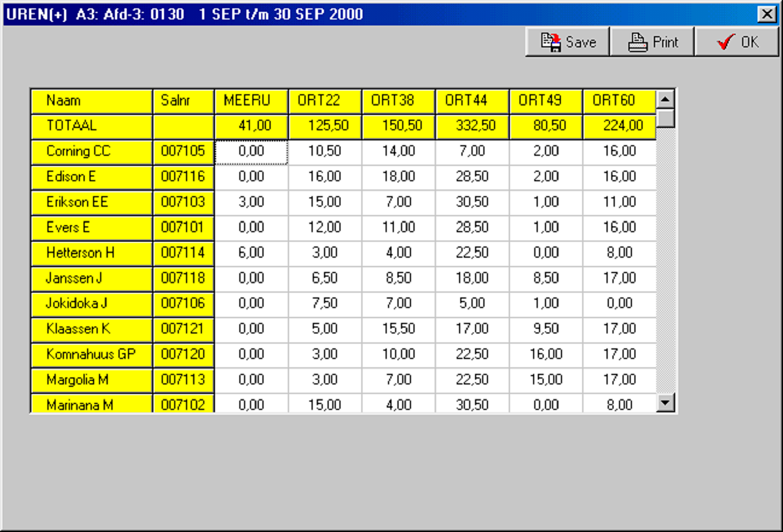The height and width of the screenshot is (532, 783).
Task: Select the Erikson EE name cell
Action: [92, 203]
